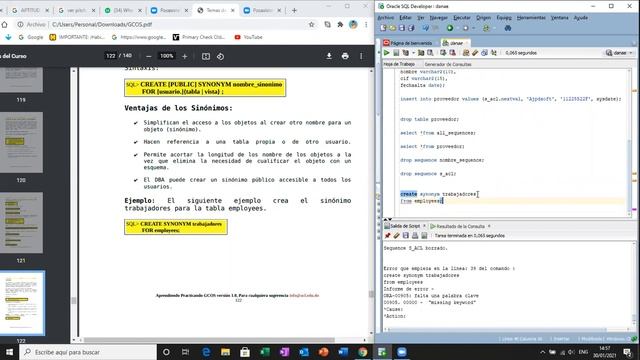Download the PDF in Chrome viewer
This screenshot has width=640, height=360.
[x=329, y=56]
